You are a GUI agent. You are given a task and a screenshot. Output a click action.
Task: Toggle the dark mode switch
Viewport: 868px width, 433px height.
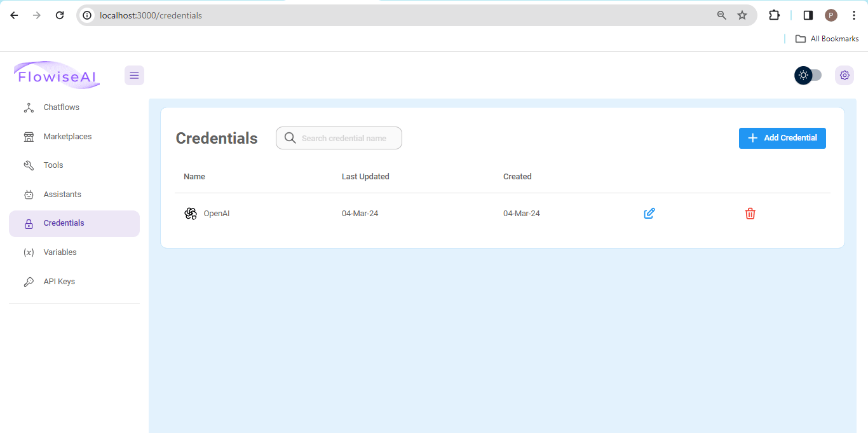808,75
